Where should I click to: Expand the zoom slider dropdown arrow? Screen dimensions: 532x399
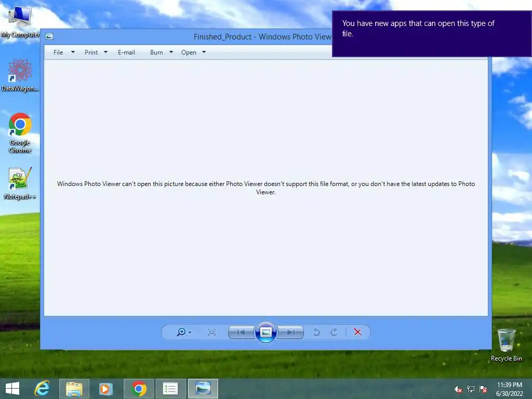pyautogui.click(x=190, y=332)
